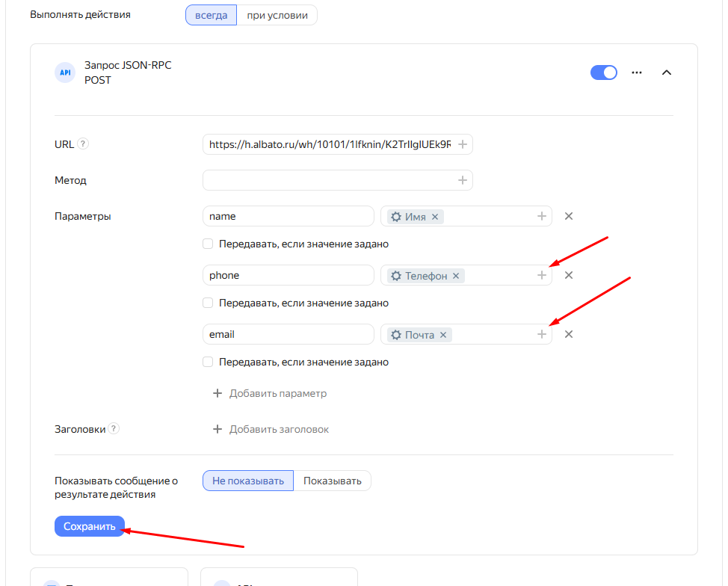Screen dimensions: 728x586
Task: Remove the Имя tag from the name parameter
Action: point(435,217)
